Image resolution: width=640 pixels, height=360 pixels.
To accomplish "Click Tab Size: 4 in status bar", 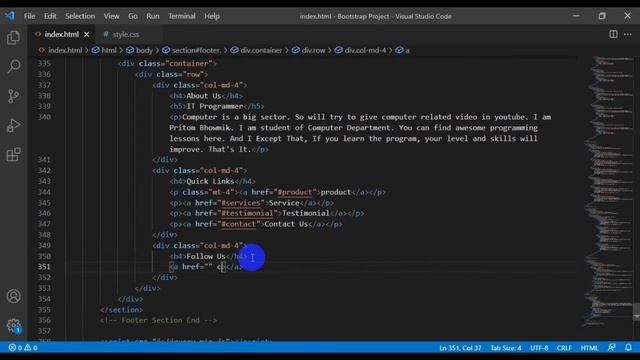I will [506, 348].
